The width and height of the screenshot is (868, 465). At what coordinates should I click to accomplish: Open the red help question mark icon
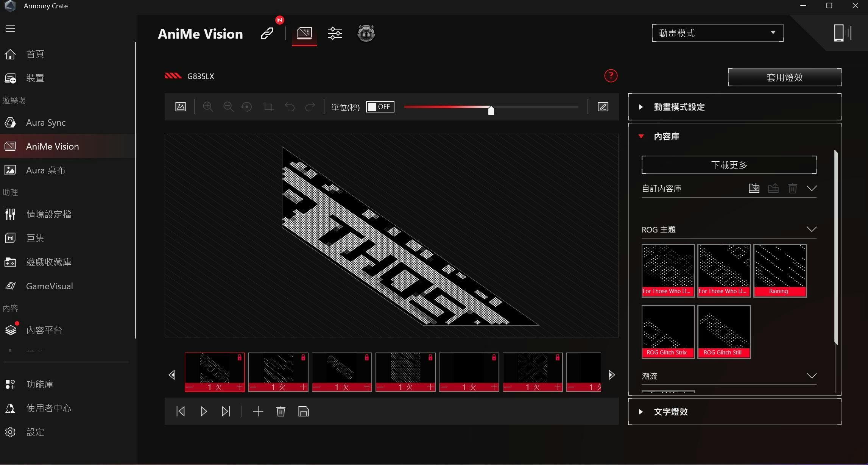[611, 76]
